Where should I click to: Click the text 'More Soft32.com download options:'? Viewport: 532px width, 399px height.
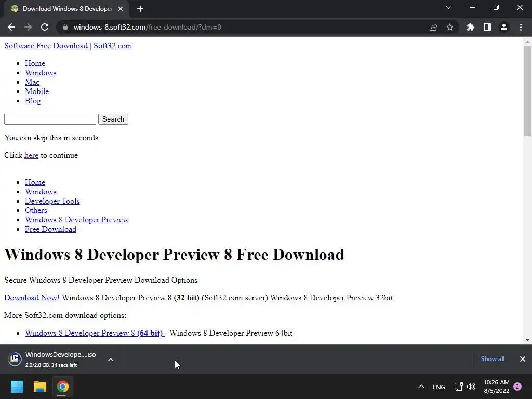click(65, 315)
